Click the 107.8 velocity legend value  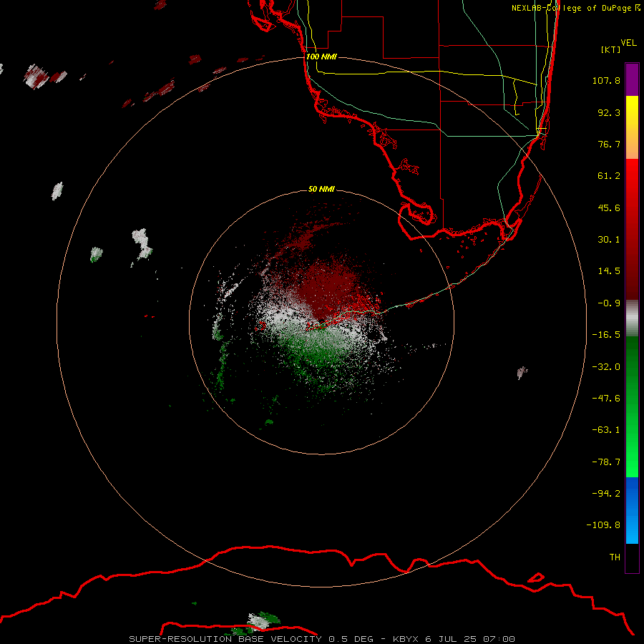(x=606, y=80)
